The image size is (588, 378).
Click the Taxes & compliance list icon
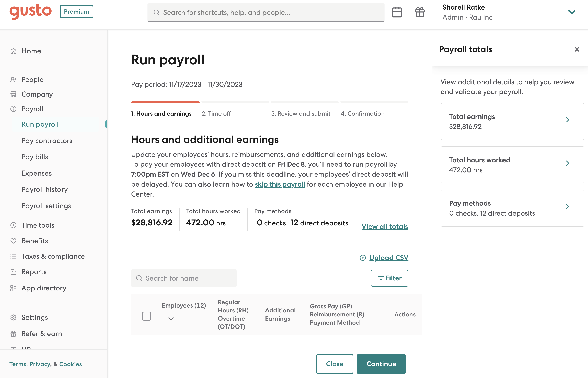pos(13,256)
